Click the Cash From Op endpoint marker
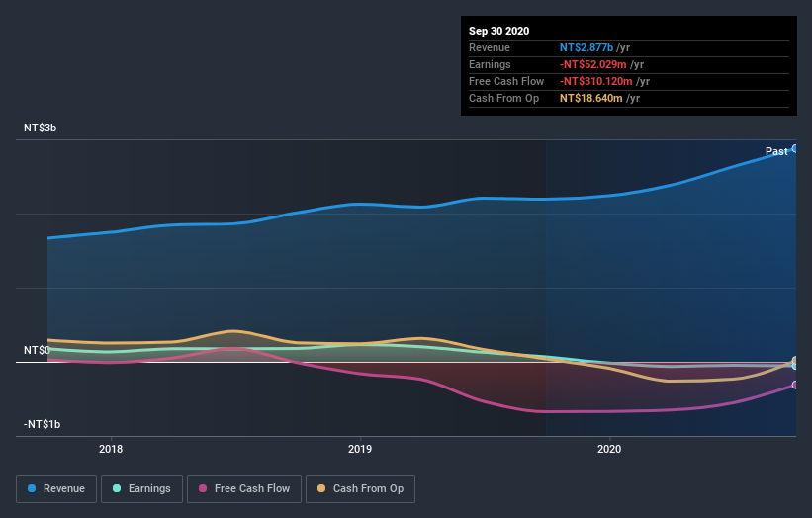This screenshot has width=812, height=518. 795,360
